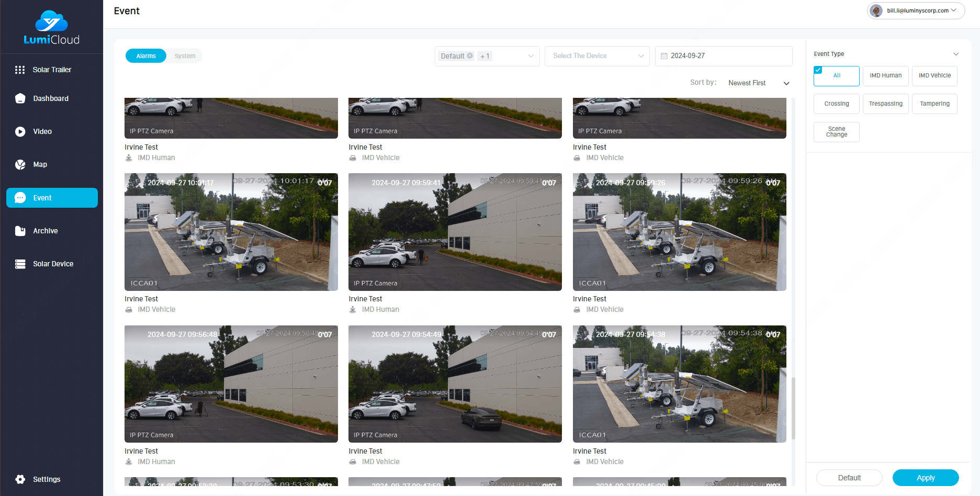Switch to the System tab
This screenshot has width=980, height=496.
tap(185, 56)
